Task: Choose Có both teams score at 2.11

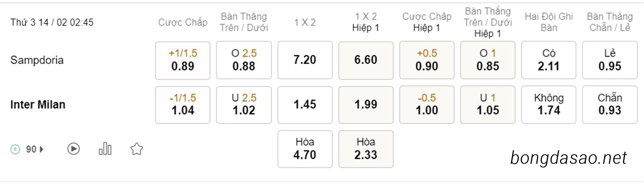Action: (549, 60)
